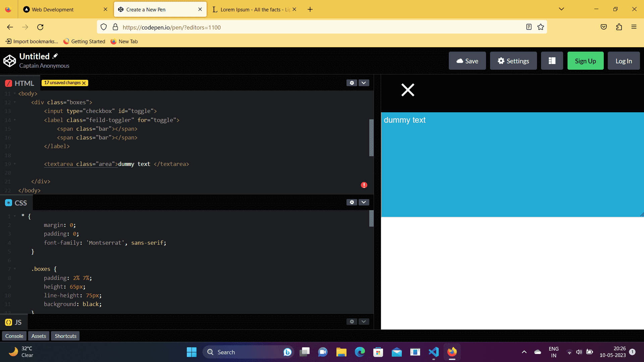This screenshot has width=644, height=362.
Task: Click the browser back navigation arrow
Action: click(x=10, y=27)
